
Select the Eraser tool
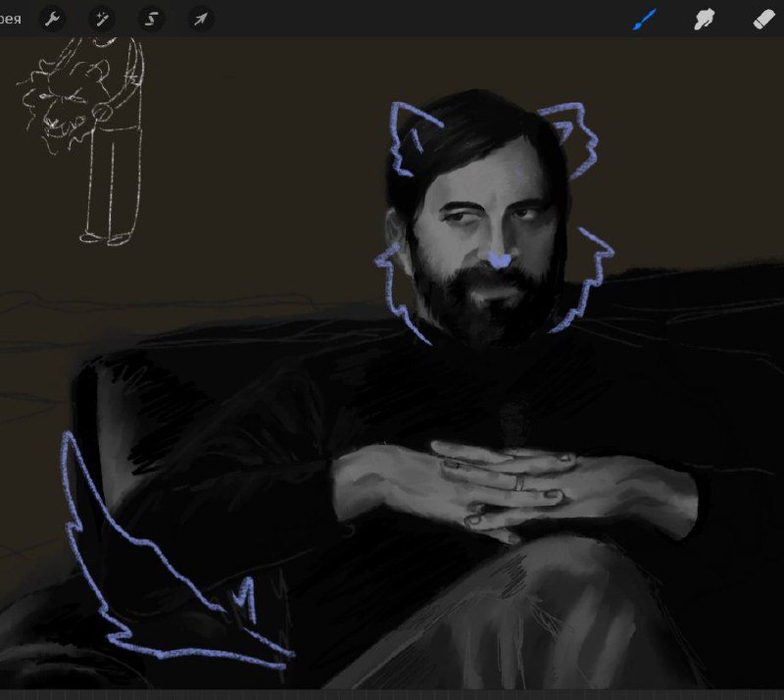tap(763, 20)
